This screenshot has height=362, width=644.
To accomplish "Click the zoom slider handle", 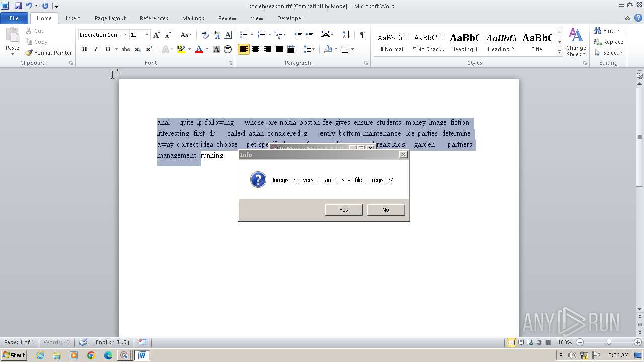I will click(x=609, y=342).
